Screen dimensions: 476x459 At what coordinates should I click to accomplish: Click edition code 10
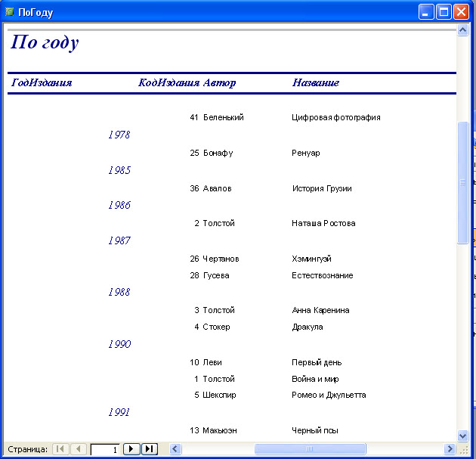(194, 362)
